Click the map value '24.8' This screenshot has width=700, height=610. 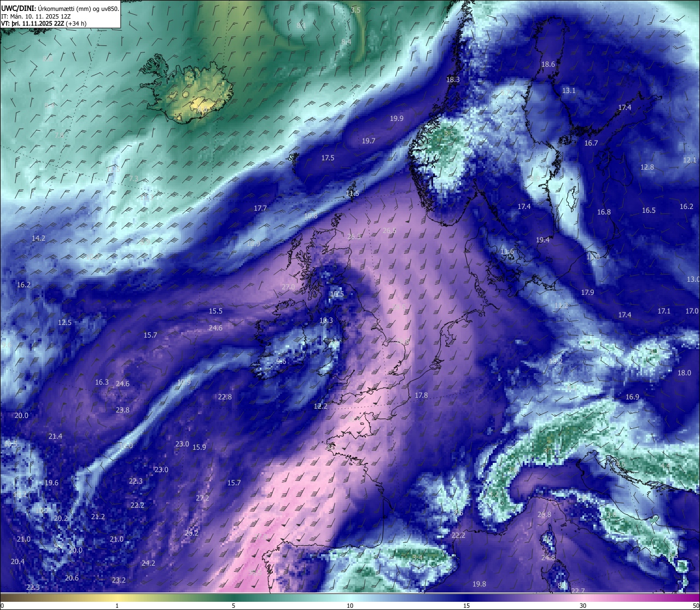tap(548, 557)
